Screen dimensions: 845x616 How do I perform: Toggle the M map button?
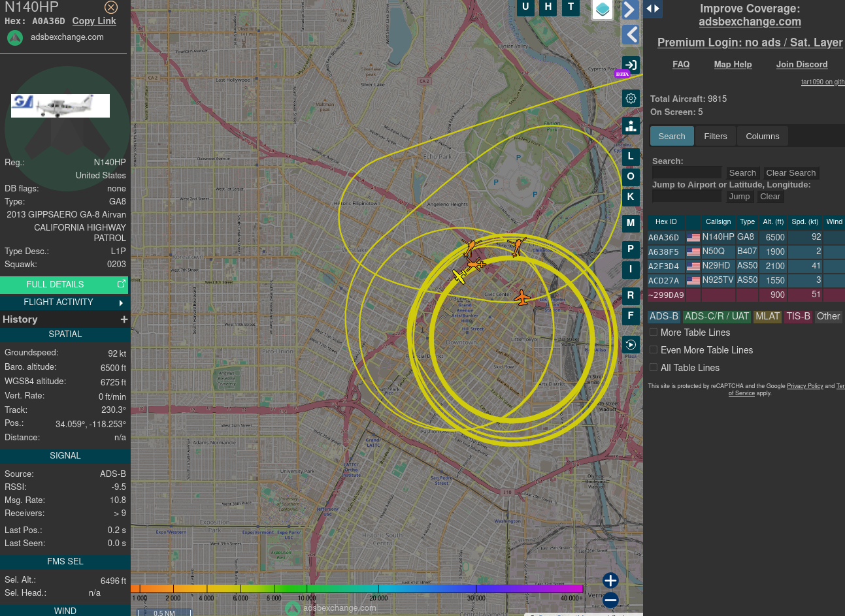point(631,223)
